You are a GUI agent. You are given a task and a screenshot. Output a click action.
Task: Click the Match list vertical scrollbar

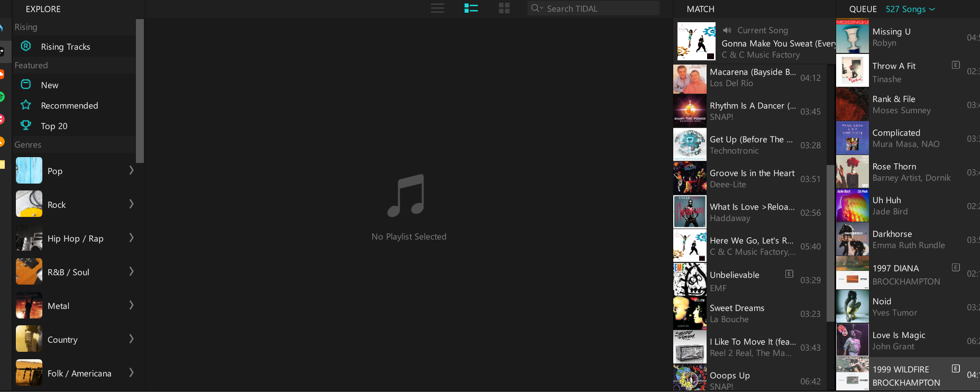tap(830, 243)
